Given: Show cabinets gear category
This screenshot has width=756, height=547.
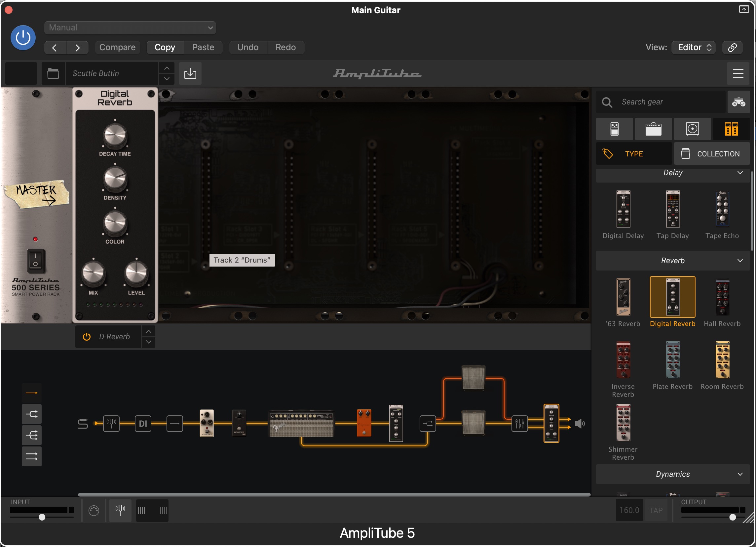Looking at the screenshot, I should pos(692,129).
